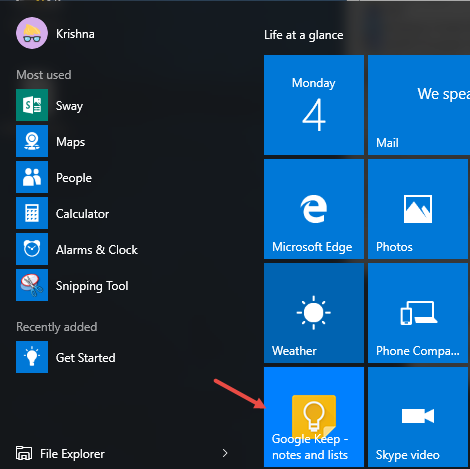
Task: Open the Skype video camera icon
Action: (418, 416)
